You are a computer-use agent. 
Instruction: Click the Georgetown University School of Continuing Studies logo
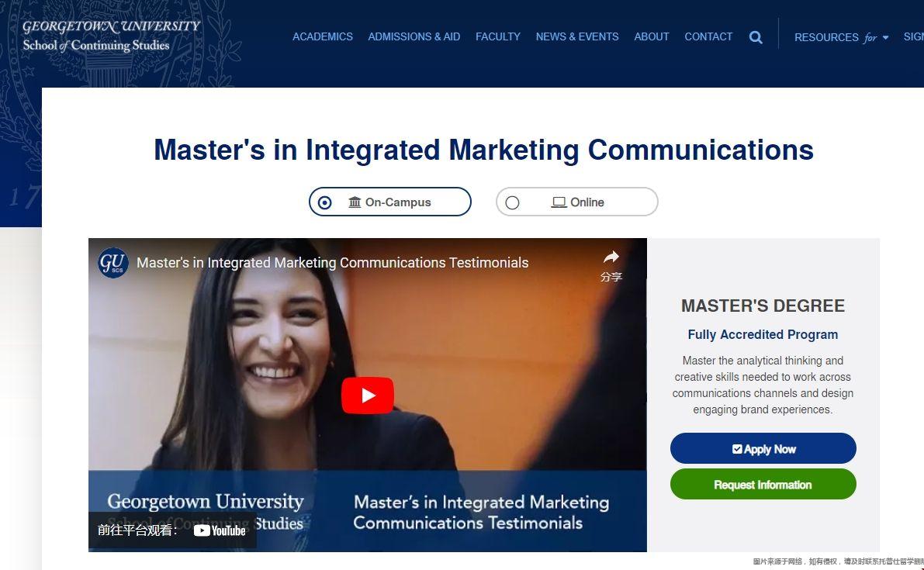coord(112,36)
